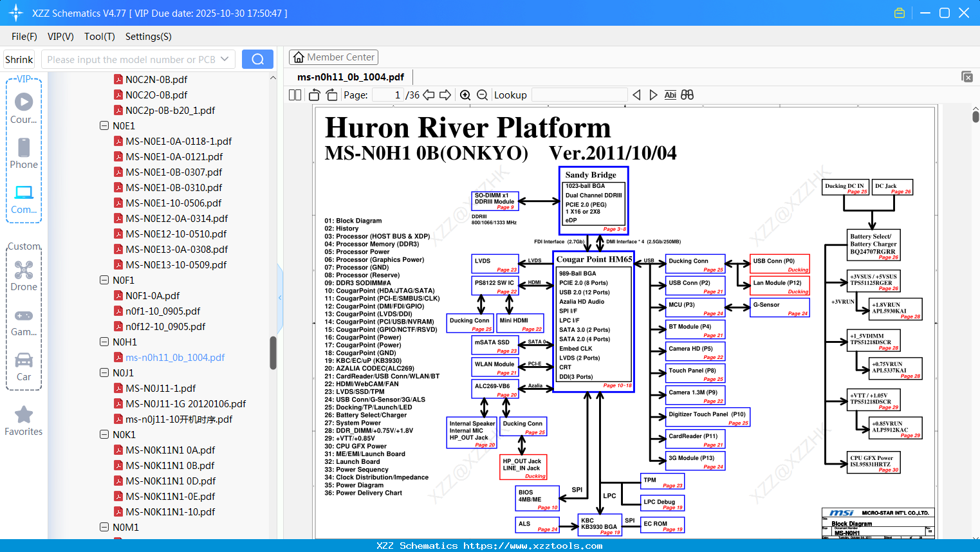Open the Drone schematics category
This screenshot has width=980, height=552.
tap(24, 275)
